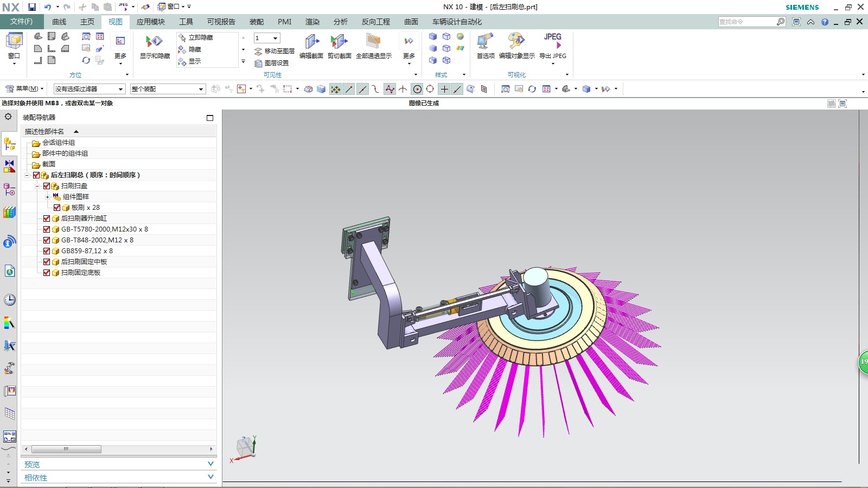Click More (更多) in the Orientation group
Image resolution: width=868 pixels, height=488 pixels.
pos(120,49)
